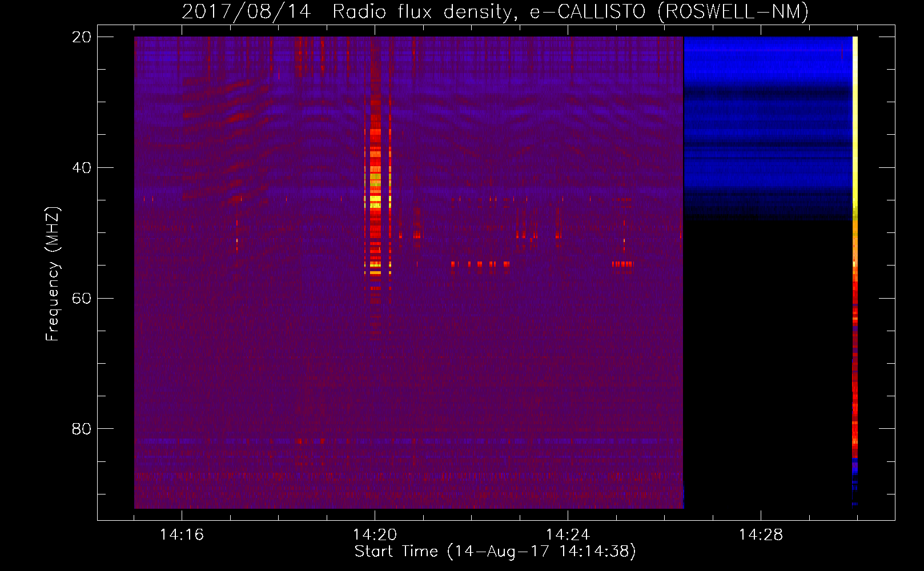Screen dimensions: 924x571
Task: Click the '40' frequency tick label
Action: pos(82,168)
